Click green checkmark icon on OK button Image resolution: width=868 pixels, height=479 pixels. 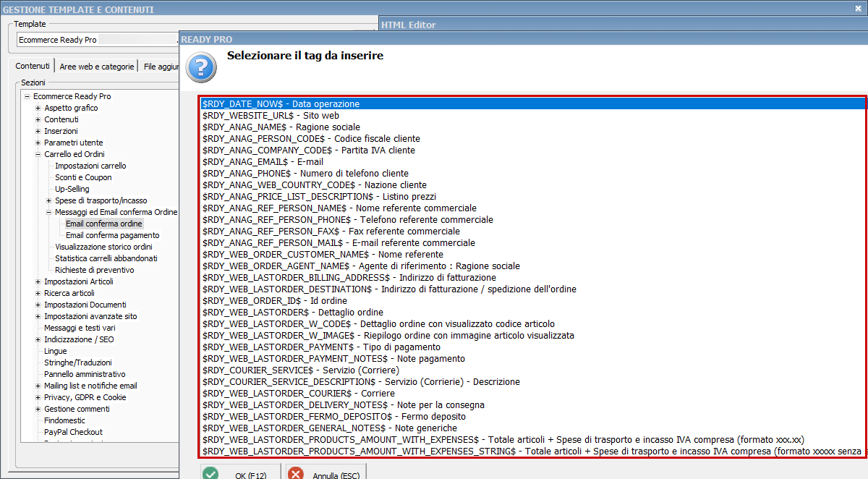210,475
